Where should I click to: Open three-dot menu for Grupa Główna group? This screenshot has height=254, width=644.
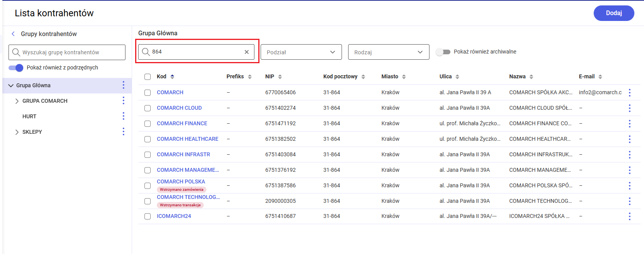point(123,85)
